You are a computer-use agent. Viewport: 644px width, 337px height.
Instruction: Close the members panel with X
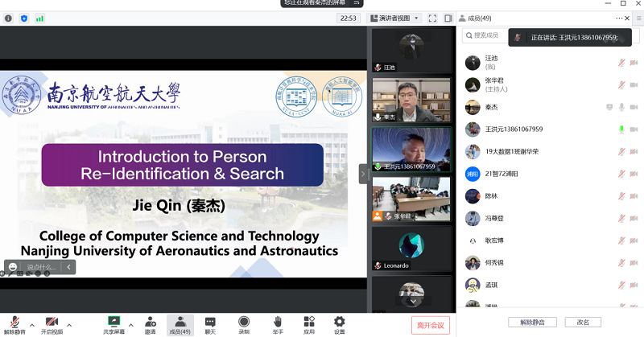pos(627,18)
